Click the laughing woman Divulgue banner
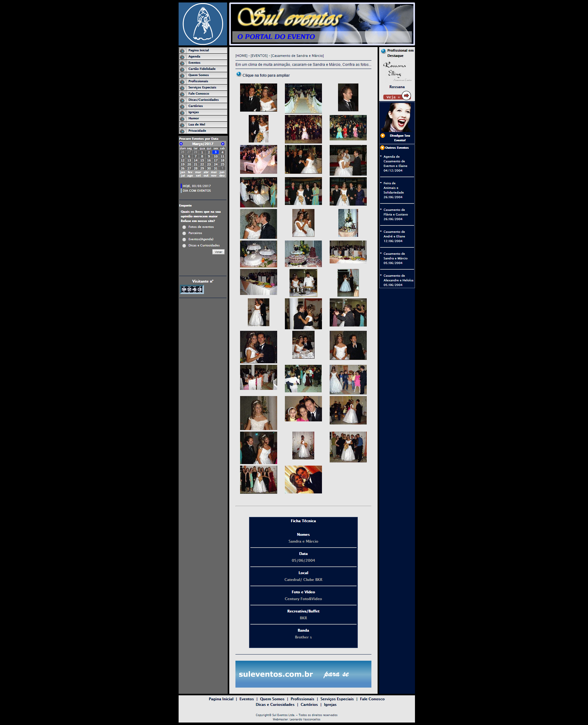The width and height of the screenshot is (588, 725). [397, 117]
